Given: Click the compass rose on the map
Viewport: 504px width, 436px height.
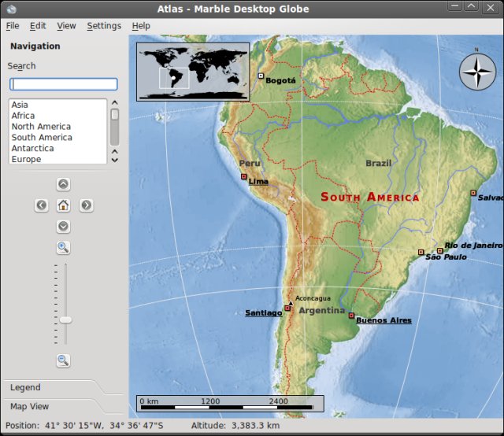Looking at the screenshot, I should pos(477,72).
